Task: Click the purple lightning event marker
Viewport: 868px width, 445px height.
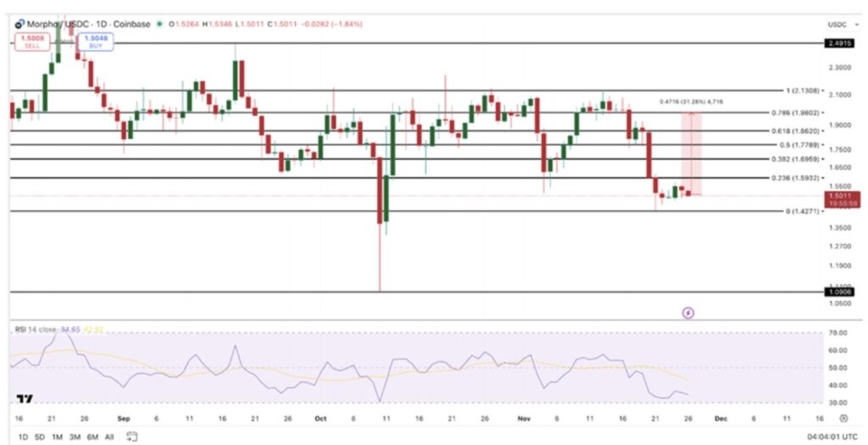Action: click(687, 312)
